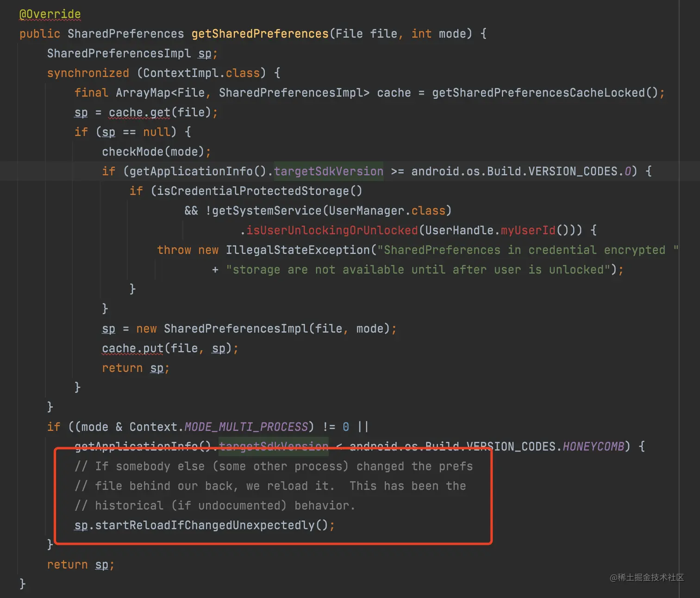Click the 'sp == null' condition

[136, 132]
